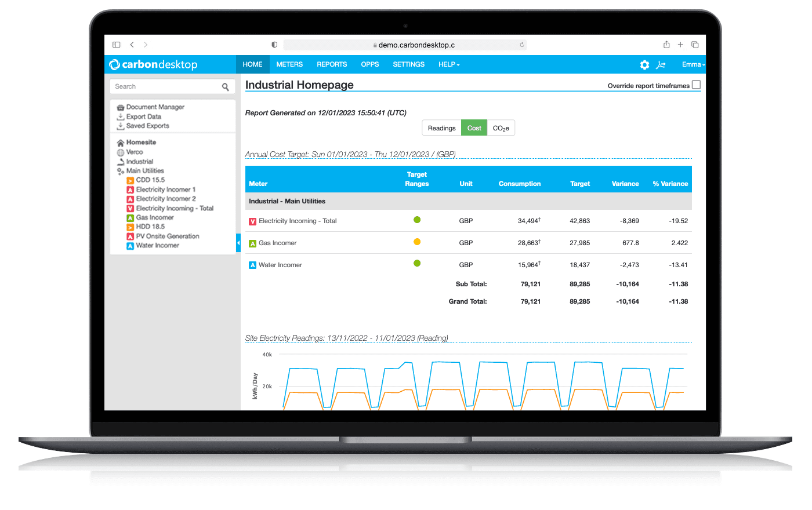The height and width of the screenshot is (510, 812).
Task: Open a new browser tab with plus icon
Action: (x=680, y=45)
